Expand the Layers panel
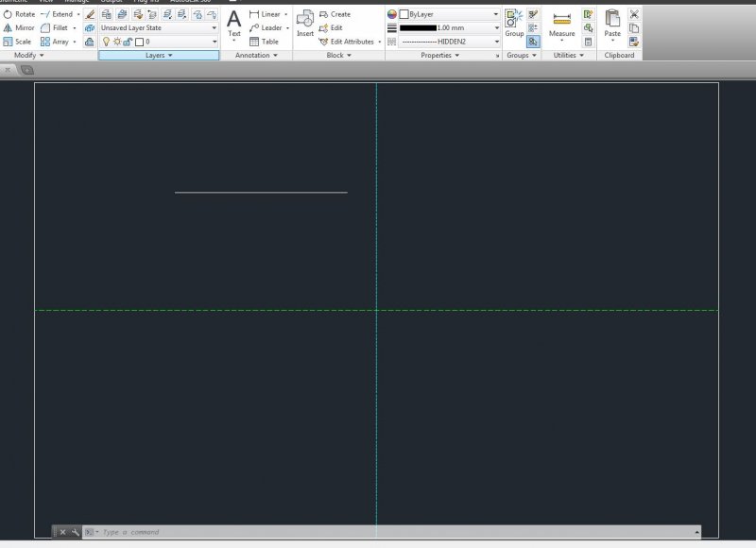Screen dimensions: 756x548 [159, 56]
